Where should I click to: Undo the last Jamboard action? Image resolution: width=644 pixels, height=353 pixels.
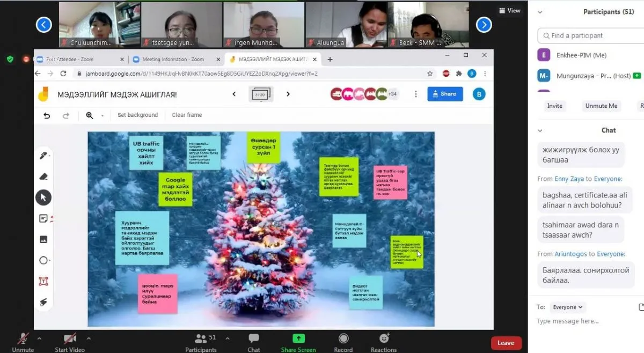47,115
